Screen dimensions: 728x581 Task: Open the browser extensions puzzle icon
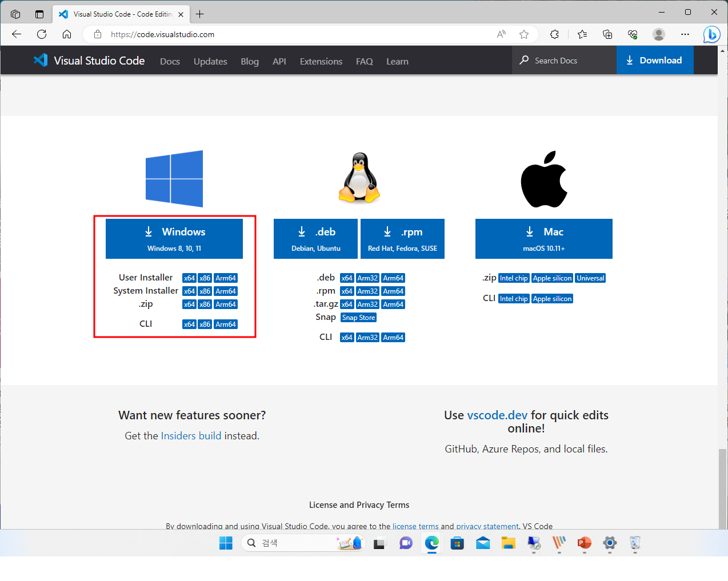(x=555, y=34)
